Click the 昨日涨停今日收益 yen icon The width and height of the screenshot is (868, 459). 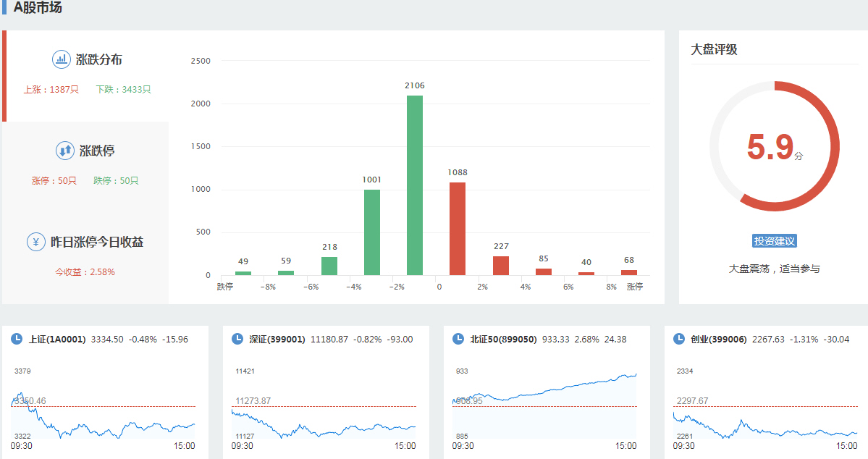click(x=36, y=242)
